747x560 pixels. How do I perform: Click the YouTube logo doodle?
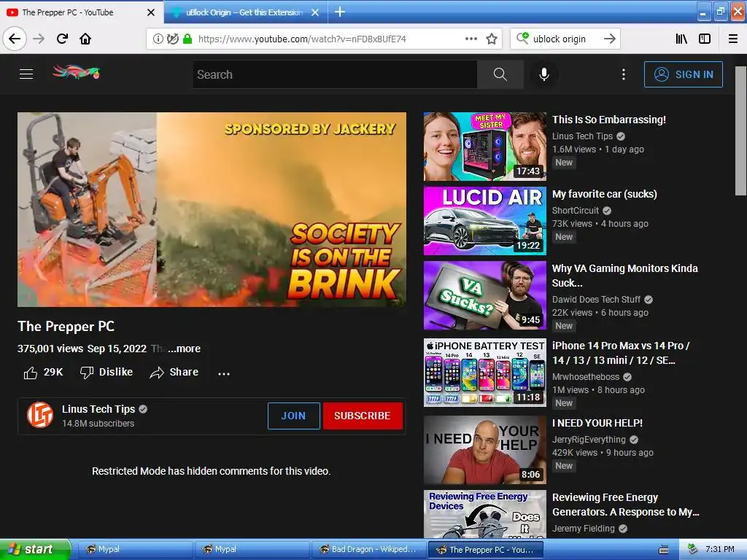pyautogui.click(x=76, y=72)
